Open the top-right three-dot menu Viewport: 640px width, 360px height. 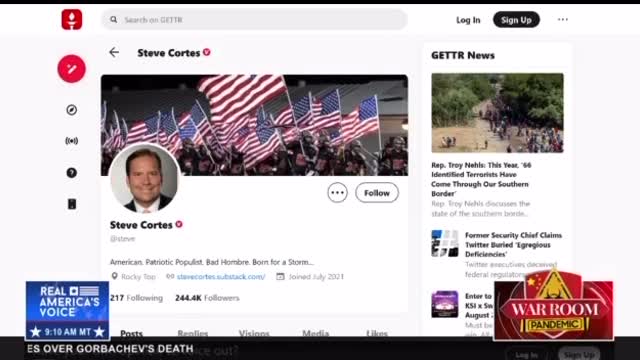(563, 20)
